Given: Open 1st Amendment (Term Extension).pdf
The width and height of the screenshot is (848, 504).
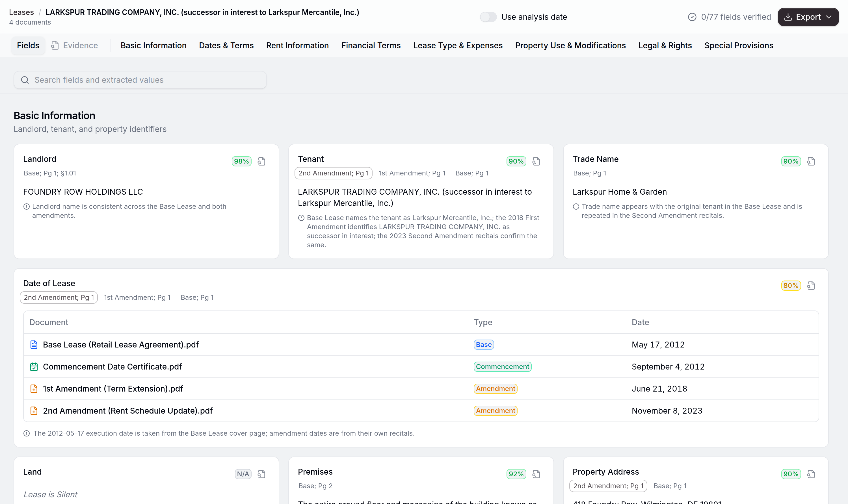Looking at the screenshot, I should coord(113,389).
